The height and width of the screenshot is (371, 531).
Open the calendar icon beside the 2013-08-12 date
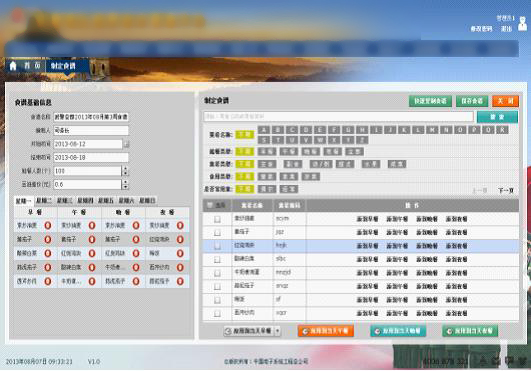[126, 144]
